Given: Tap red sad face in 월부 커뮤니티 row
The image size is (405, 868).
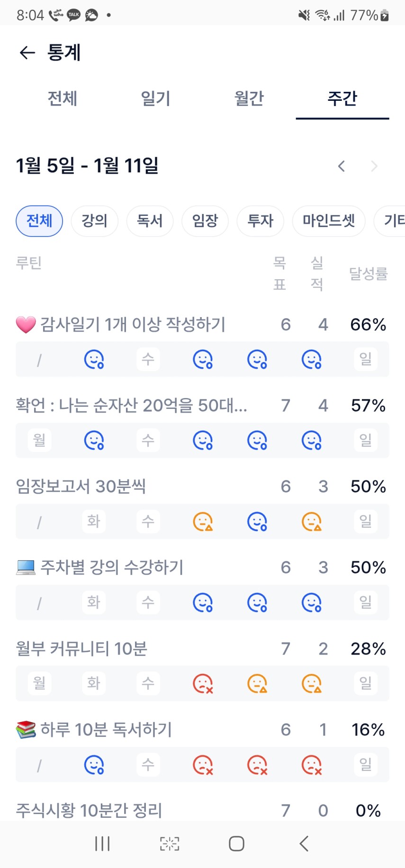Looking at the screenshot, I should pyautogui.click(x=203, y=683).
